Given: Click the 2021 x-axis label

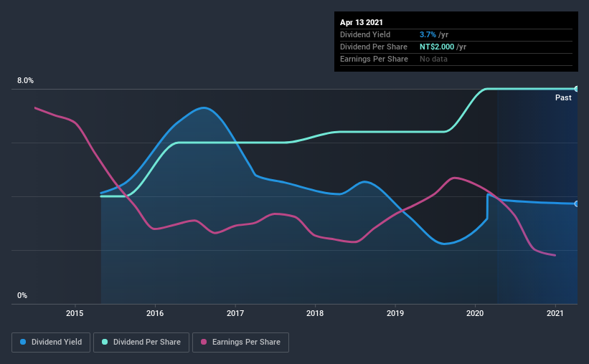Looking at the screenshot, I should (x=555, y=313).
